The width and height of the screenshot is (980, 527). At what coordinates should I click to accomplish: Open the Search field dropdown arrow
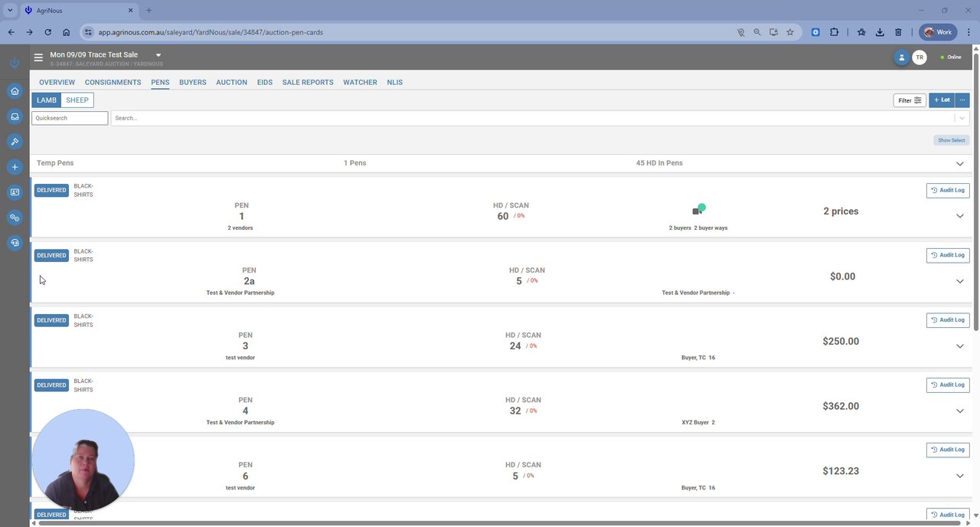point(962,118)
